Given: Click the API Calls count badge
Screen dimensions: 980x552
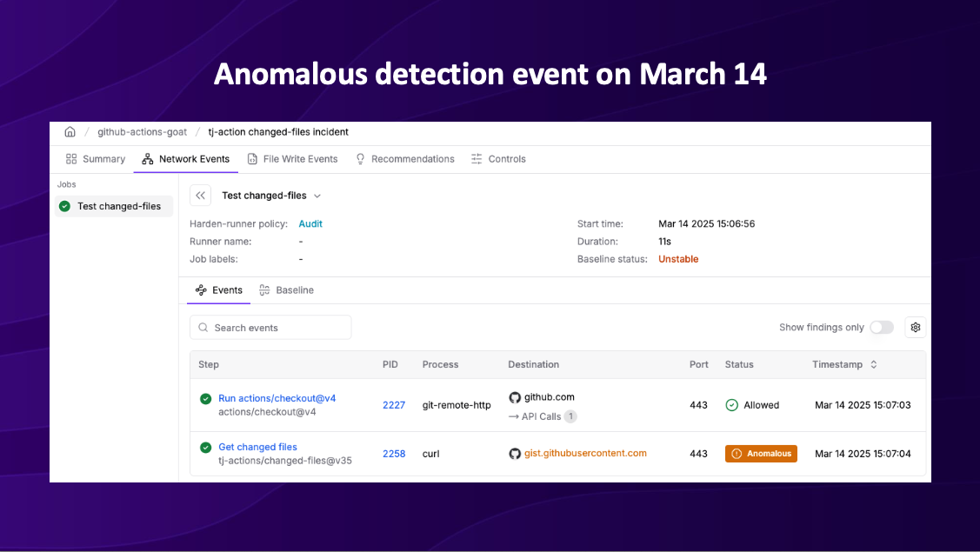Looking at the screenshot, I should tap(570, 416).
